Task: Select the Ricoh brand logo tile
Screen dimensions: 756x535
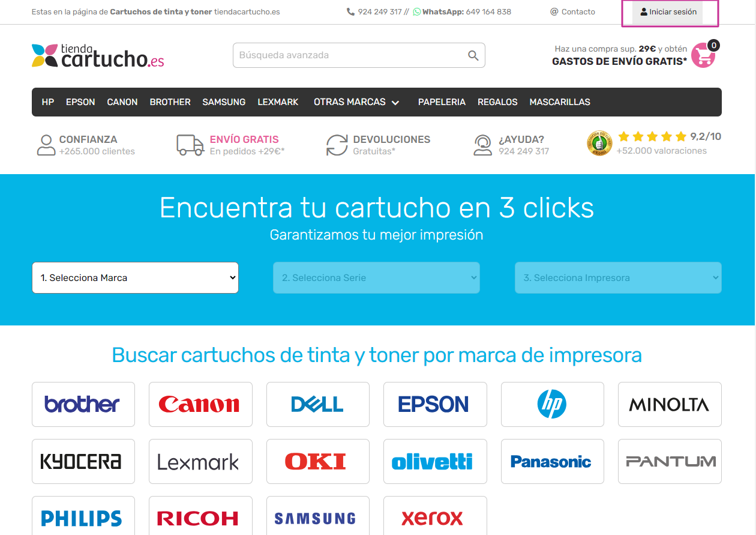Action: pyautogui.click(x=200, y=516)
